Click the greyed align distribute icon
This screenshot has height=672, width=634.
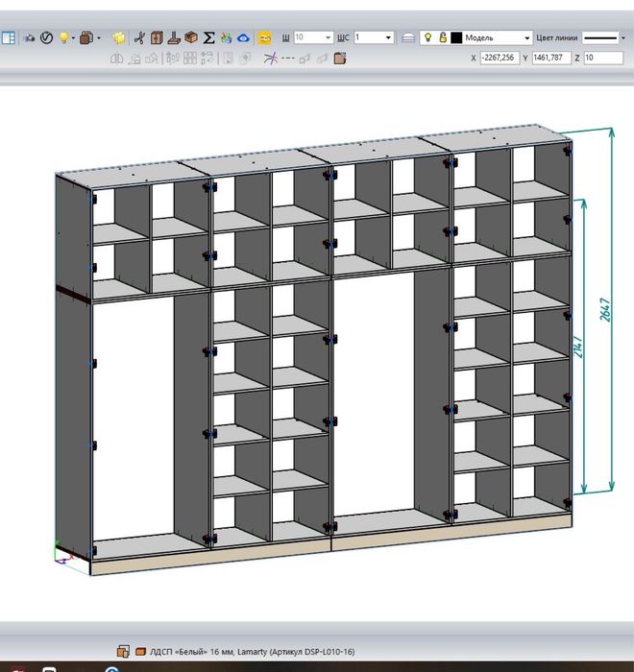click(173, 59)
